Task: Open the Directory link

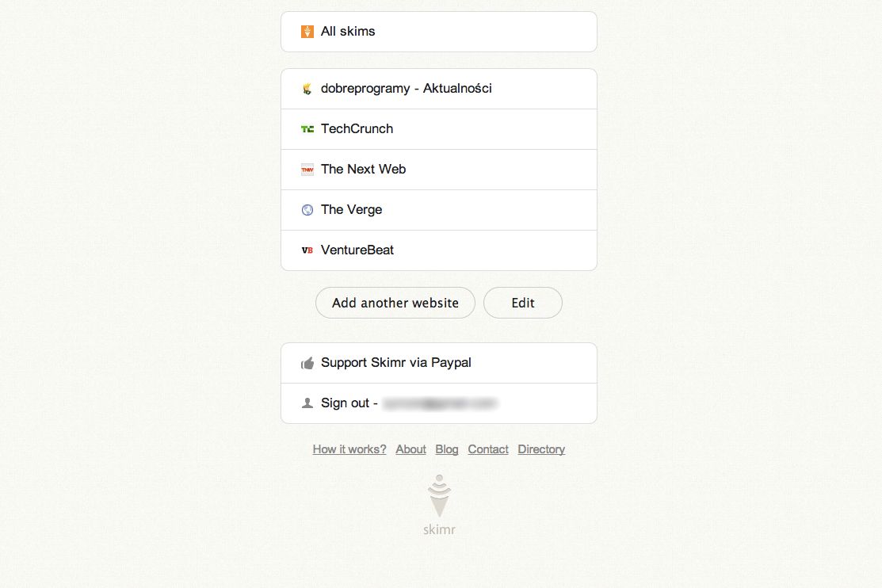Action: 541,449
